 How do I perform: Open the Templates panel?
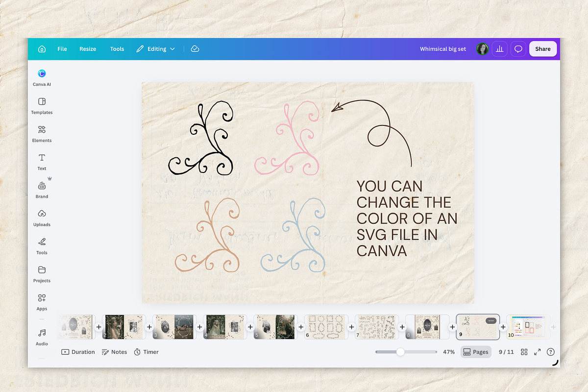(42, 106)
